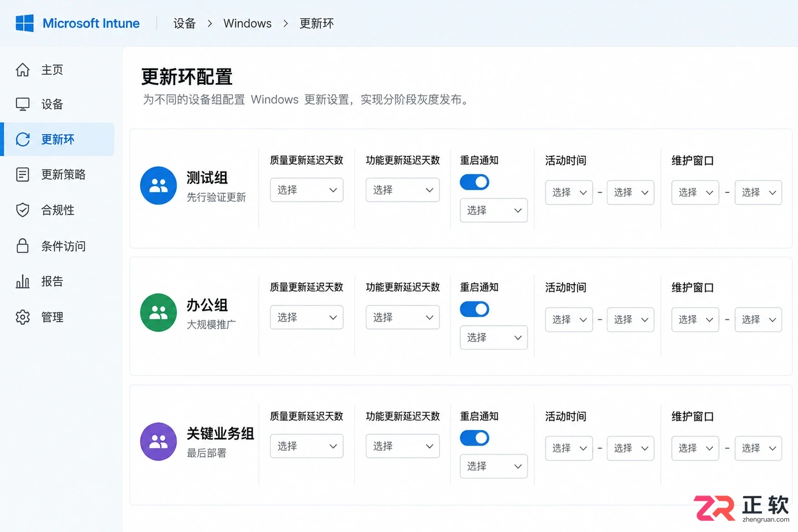Open 活动时间 start dropdown for 测试组

click(569, 192)
